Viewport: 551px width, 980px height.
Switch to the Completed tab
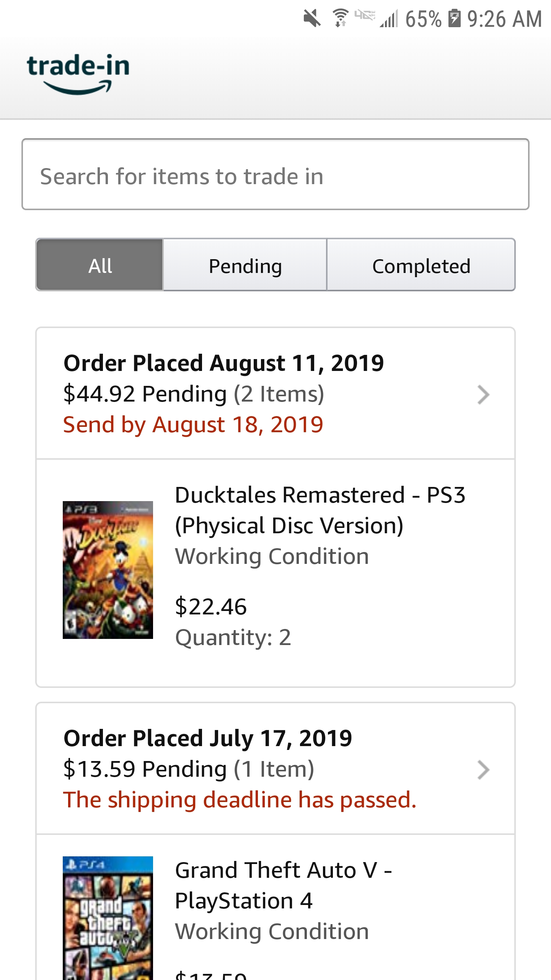(421, 265)
